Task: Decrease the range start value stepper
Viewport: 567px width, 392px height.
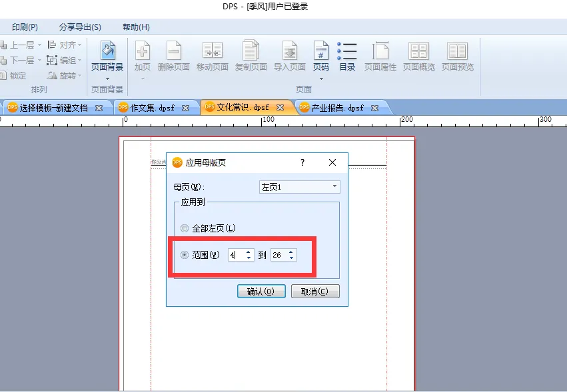Action: pos(249,258)
